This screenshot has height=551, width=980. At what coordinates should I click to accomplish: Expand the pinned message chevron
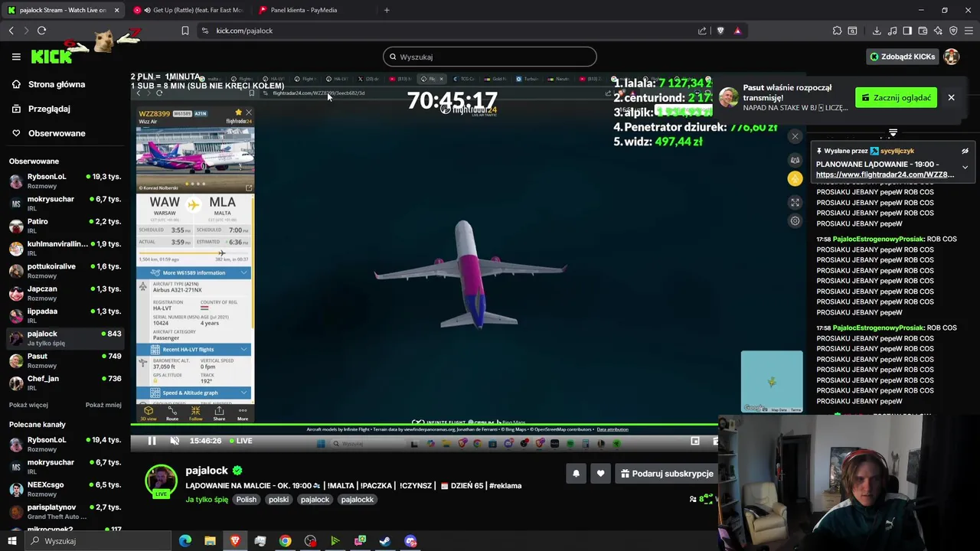(x=965, y=167)
